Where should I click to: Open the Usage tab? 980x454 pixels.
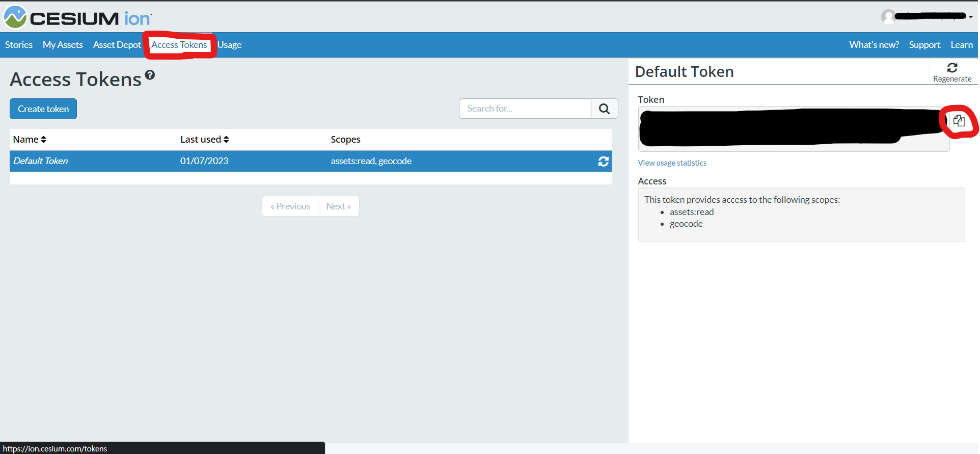coord(230,45)
